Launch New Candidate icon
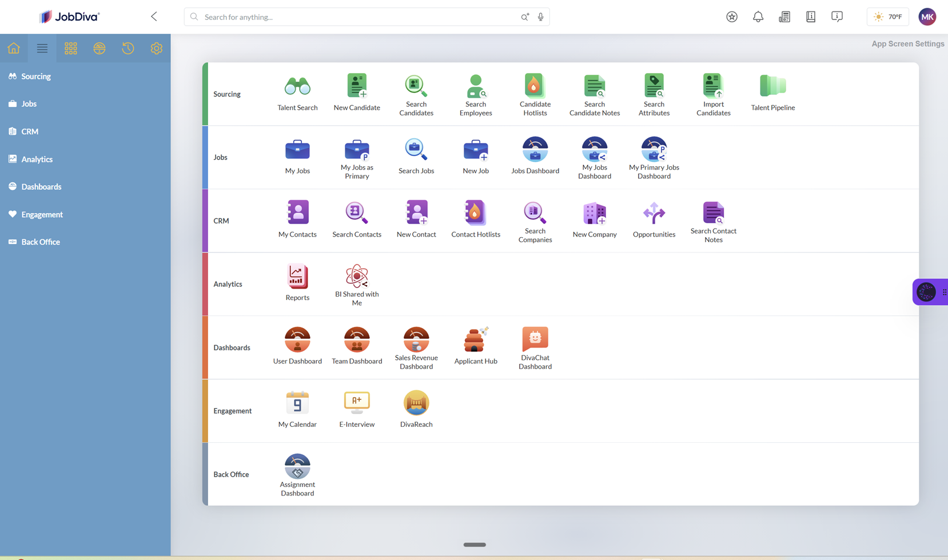Viewport: 948px width, 560px height. tap(357, 93)
